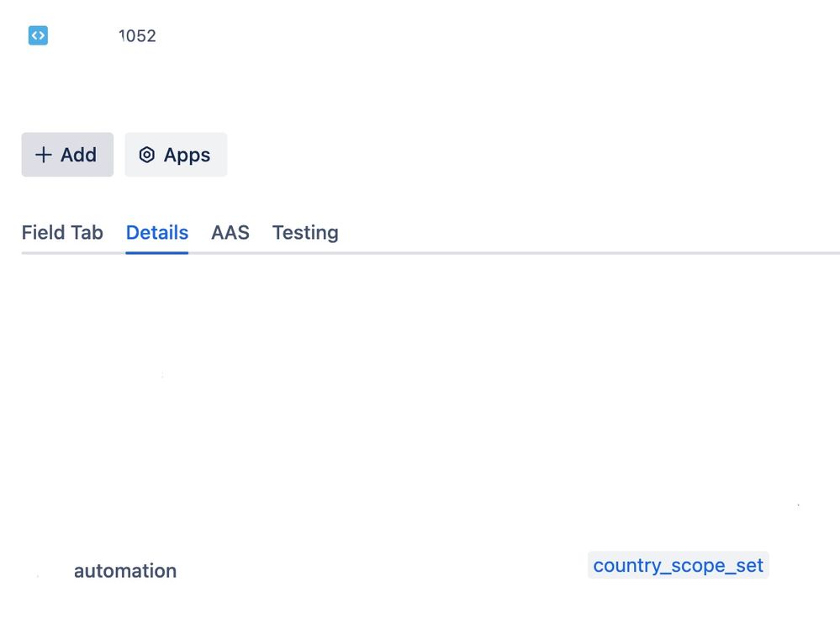Choose the first tab, Field Tab
This screenshot has width=840, height=624.
[x=62, y=233]
